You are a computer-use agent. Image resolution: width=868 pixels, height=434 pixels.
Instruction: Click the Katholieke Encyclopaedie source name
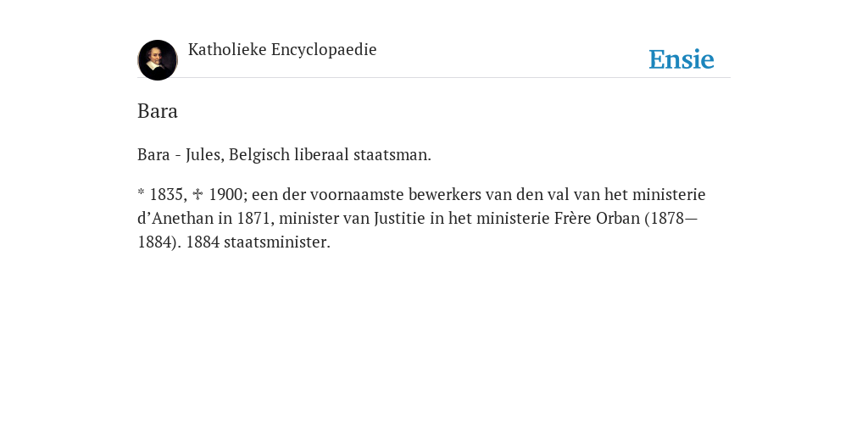click(282, 50)
